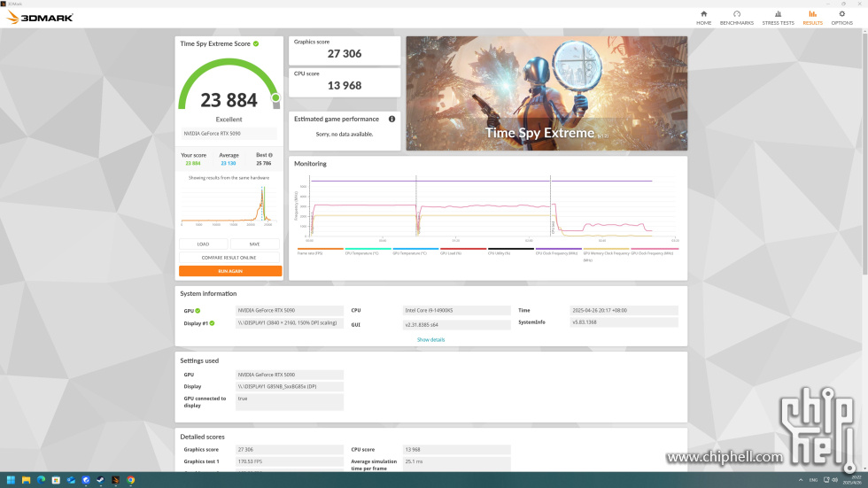Click the Time 2025-04-26 20:17 field
Screen dimensions: 868x488
(x=624, y=310)
